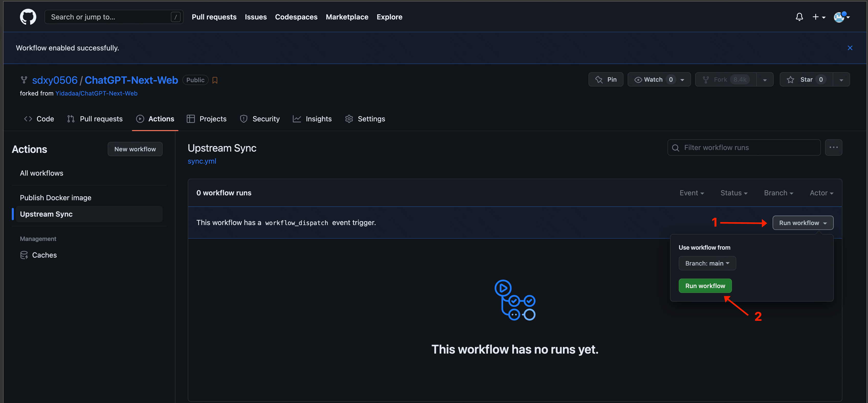Click the eye icon on Watch button
This screenshot has width=868, height=403.
tap(638, 80)
